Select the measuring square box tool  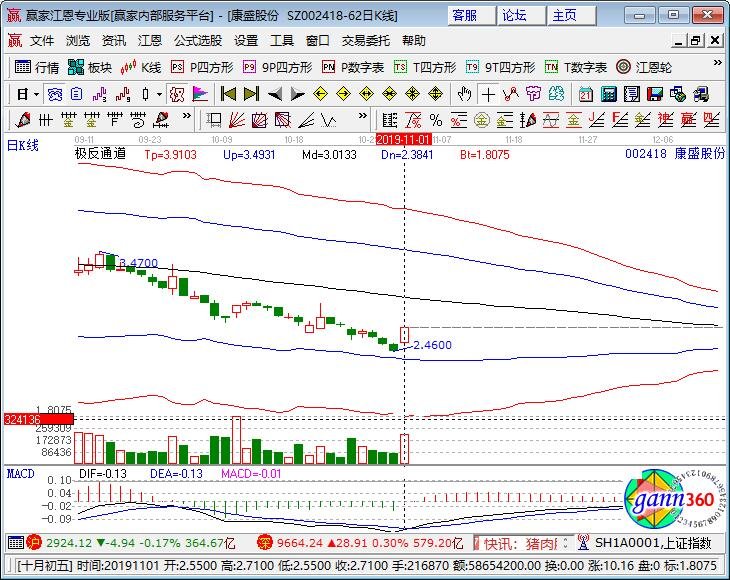(214, 121)
